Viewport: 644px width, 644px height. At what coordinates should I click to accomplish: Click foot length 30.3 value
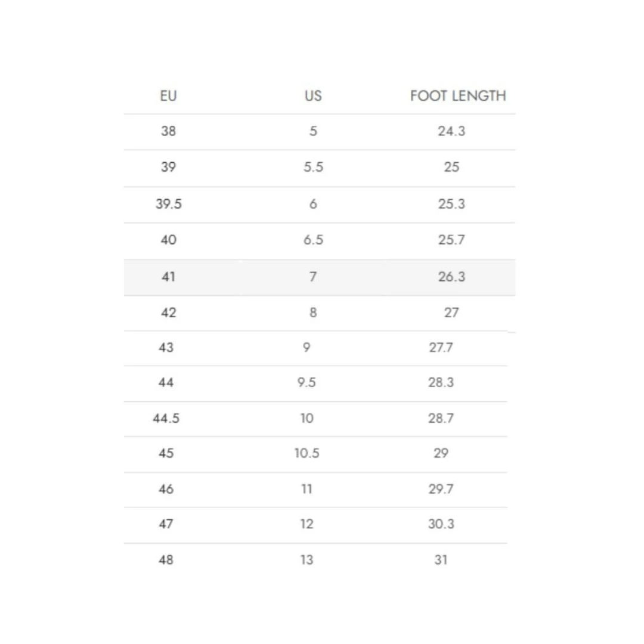coord(441,524)
